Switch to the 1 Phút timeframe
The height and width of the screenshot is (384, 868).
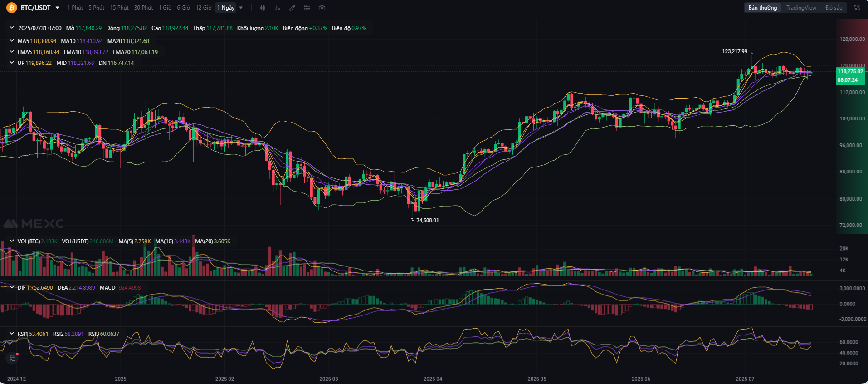pos(75,8)
